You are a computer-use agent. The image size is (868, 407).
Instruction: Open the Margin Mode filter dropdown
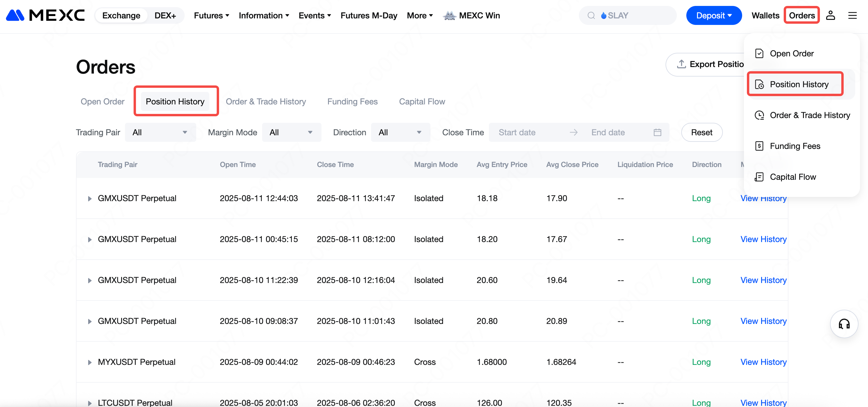pos(291,132)
